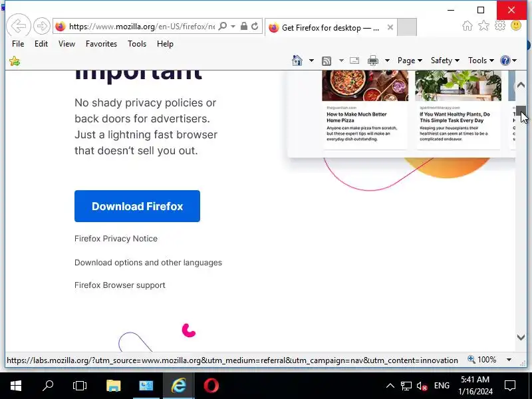Click the network status tray icon
The height and width of the screenshot is (399, 532).
click(x=406, y=386)
